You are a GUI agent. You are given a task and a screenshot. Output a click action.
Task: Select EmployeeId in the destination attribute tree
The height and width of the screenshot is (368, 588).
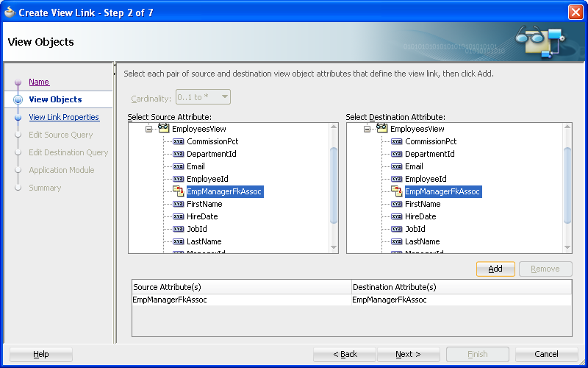pos(426,179)
